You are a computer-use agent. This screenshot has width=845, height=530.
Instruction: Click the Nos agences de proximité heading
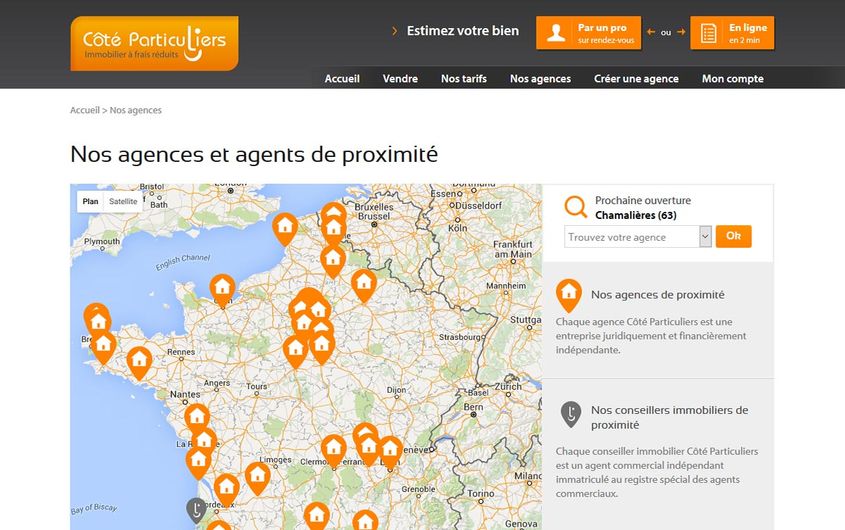point(657,295)
